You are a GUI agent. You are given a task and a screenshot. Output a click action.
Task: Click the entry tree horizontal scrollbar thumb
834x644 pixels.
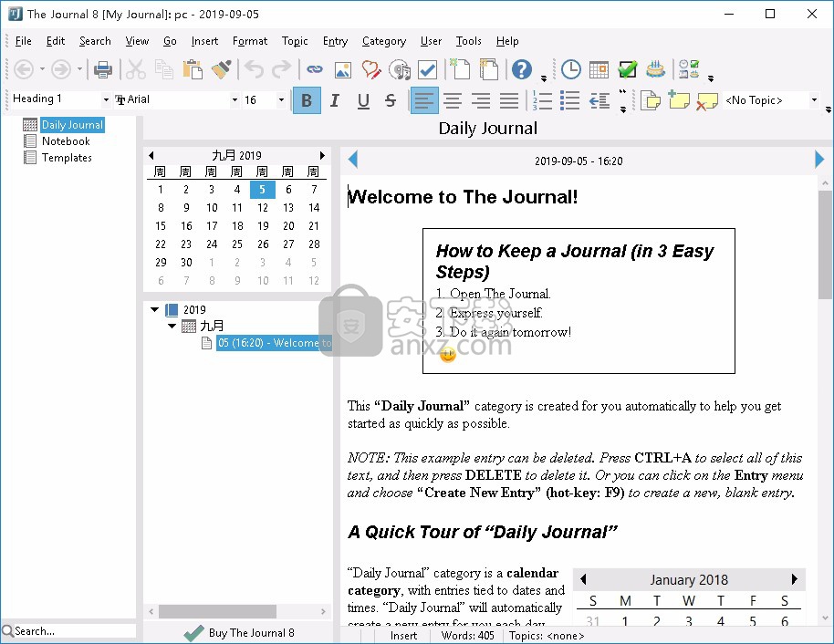click(217, 611)
